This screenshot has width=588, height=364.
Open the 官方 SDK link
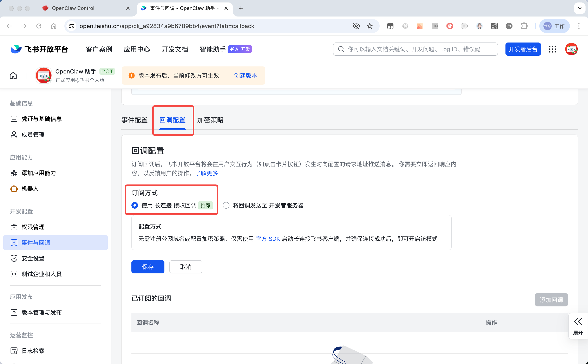tap(268, 239)
